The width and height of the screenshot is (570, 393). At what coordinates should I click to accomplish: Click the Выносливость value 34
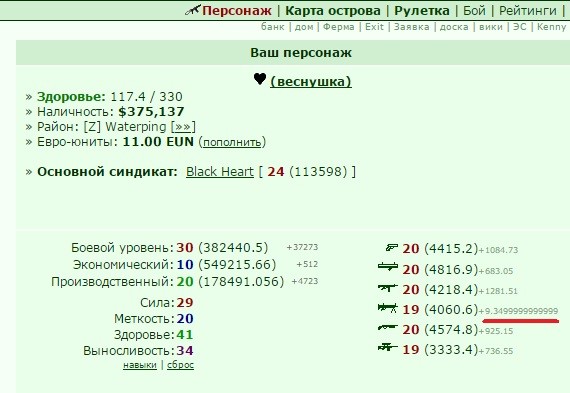[x=185, y=350]
